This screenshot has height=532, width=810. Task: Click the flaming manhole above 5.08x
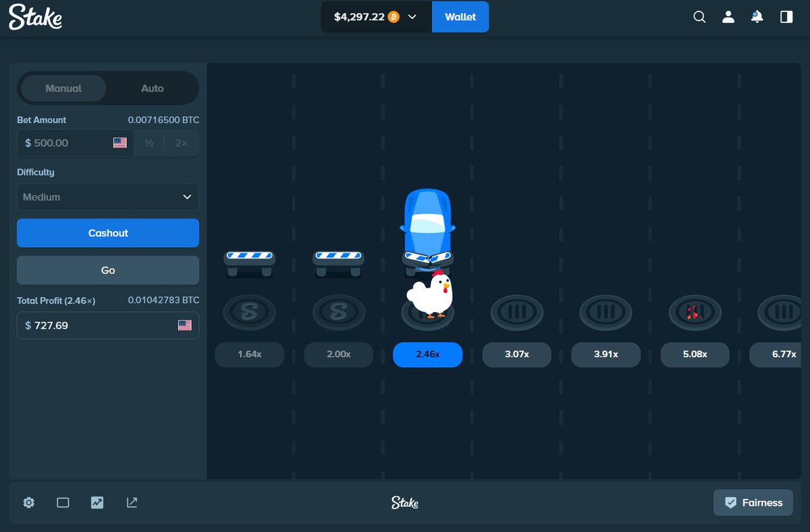695,312
